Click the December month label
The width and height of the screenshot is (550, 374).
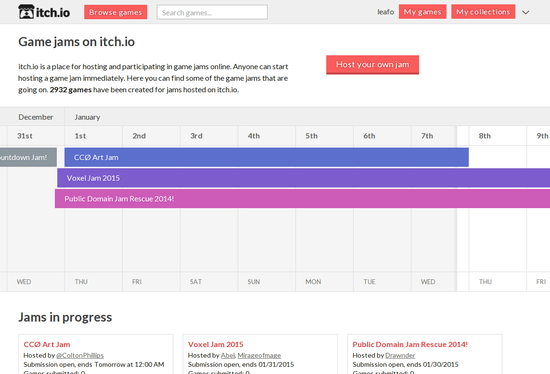tap(35, 117)
